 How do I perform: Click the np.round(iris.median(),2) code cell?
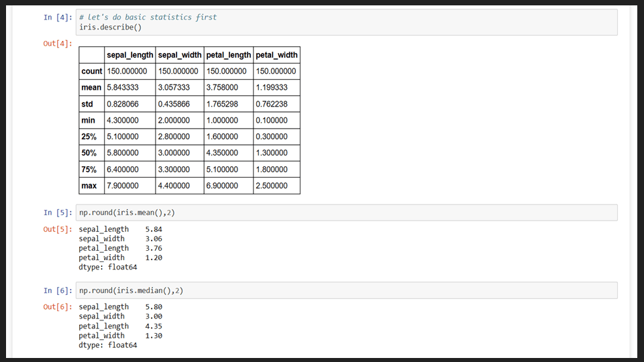click(346, 290)
